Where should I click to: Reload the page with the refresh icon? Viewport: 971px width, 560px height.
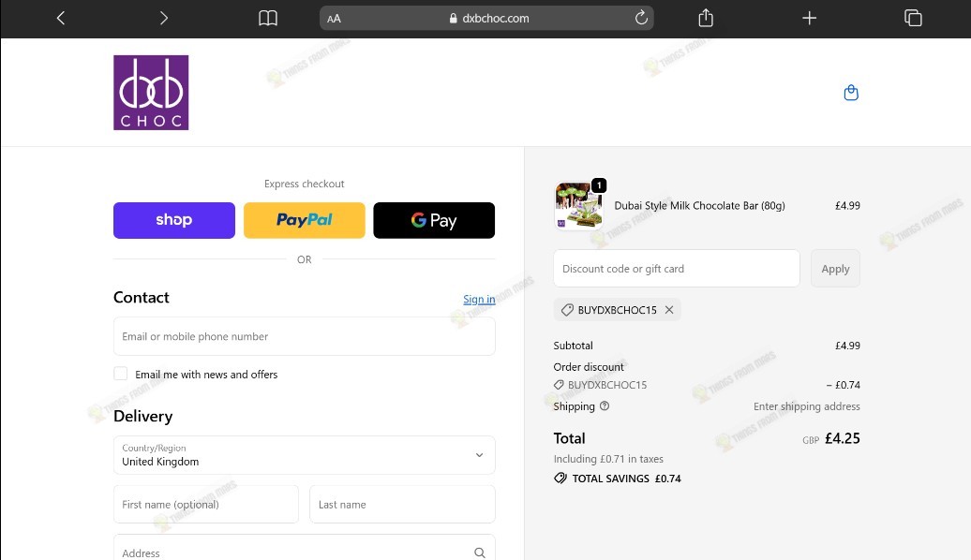pyautogui.click(x=641, y=18)
